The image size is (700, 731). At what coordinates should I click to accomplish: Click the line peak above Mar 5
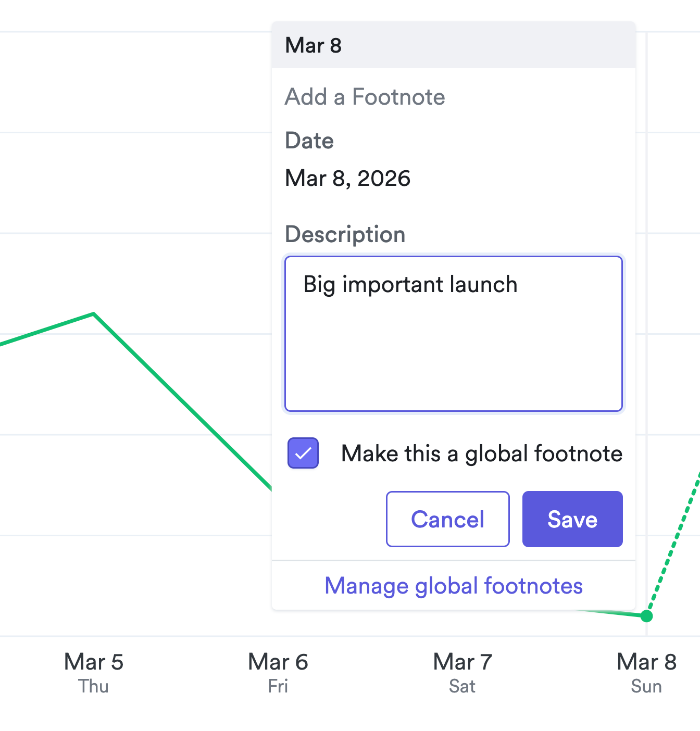click(94, 314)
